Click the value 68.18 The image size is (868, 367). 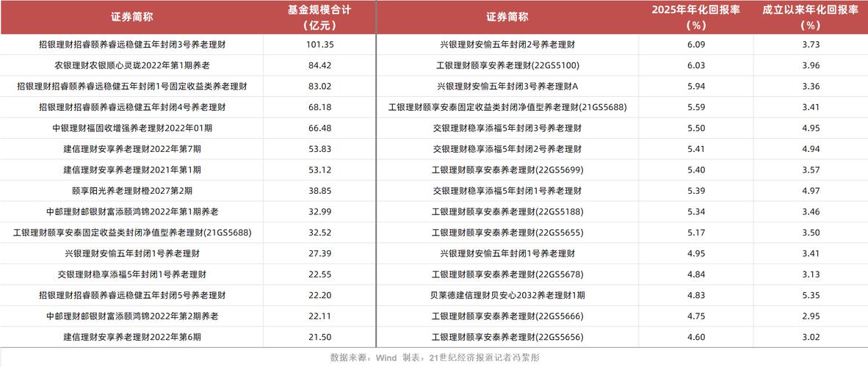pyautogui.click(x=319, y=107)
